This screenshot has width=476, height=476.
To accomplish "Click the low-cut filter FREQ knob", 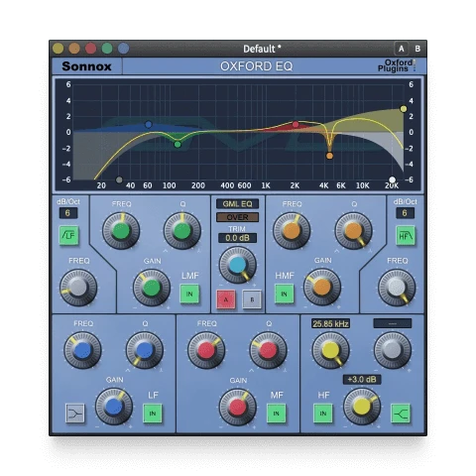I will 78,288.
